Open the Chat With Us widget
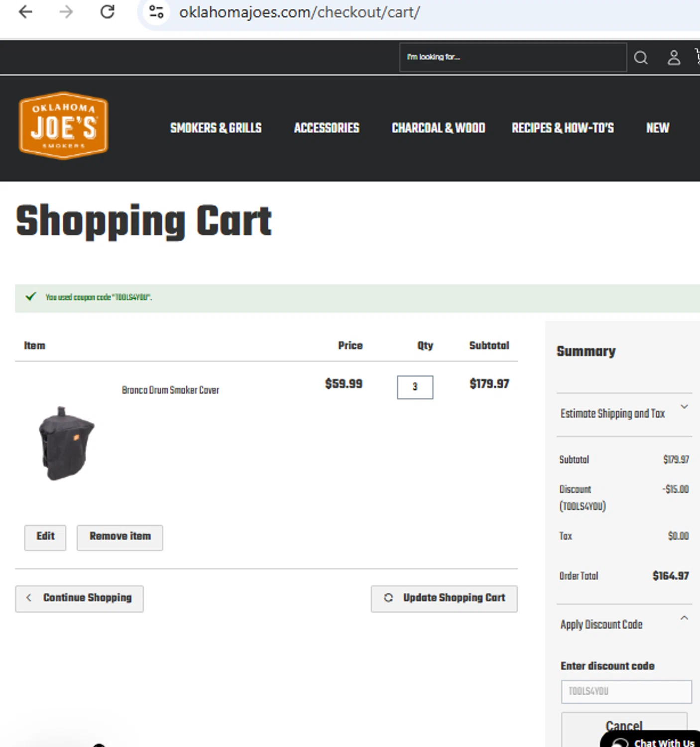The image size is (700, 747). coord(653,742)
